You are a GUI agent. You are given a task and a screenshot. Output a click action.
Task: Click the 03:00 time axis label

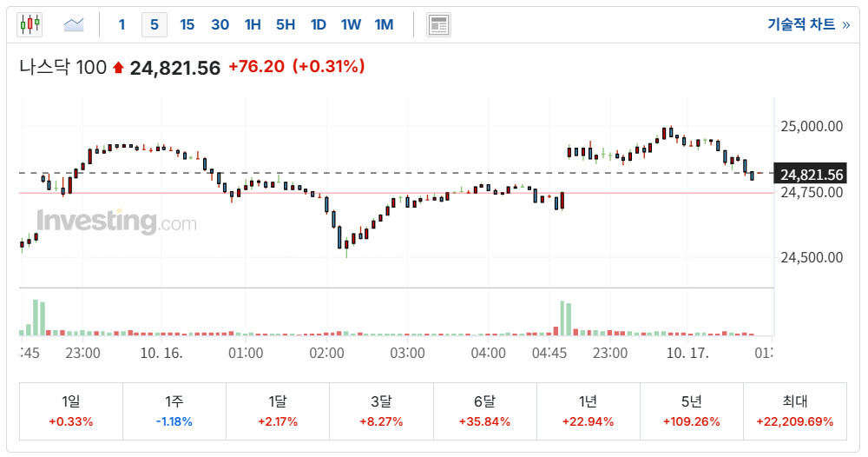click(407, 353)
